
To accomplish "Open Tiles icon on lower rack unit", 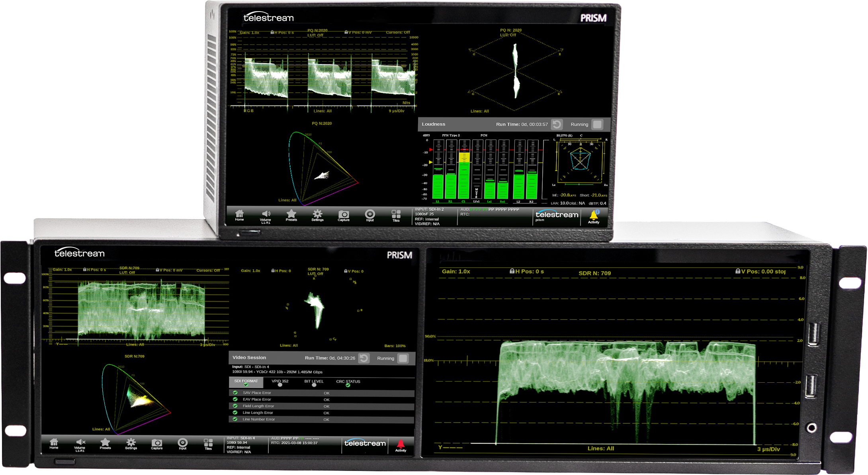I will (x=208, y=444).
